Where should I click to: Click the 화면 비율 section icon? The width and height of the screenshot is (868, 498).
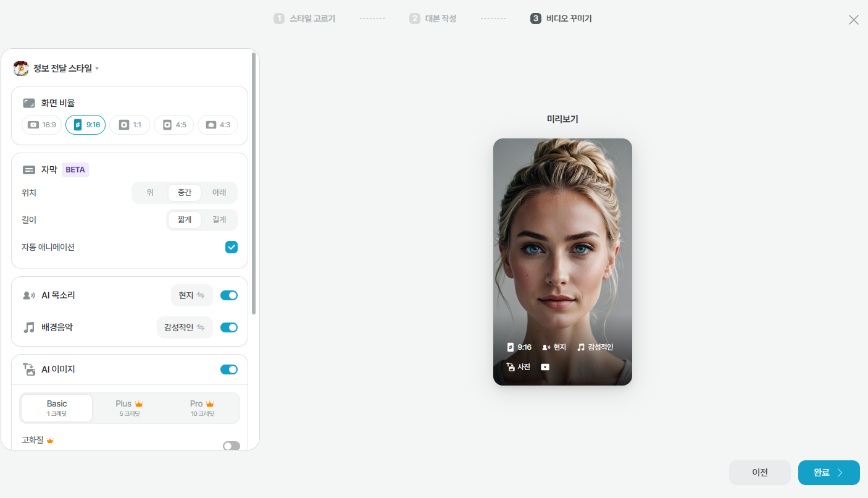tap(29, 103)
